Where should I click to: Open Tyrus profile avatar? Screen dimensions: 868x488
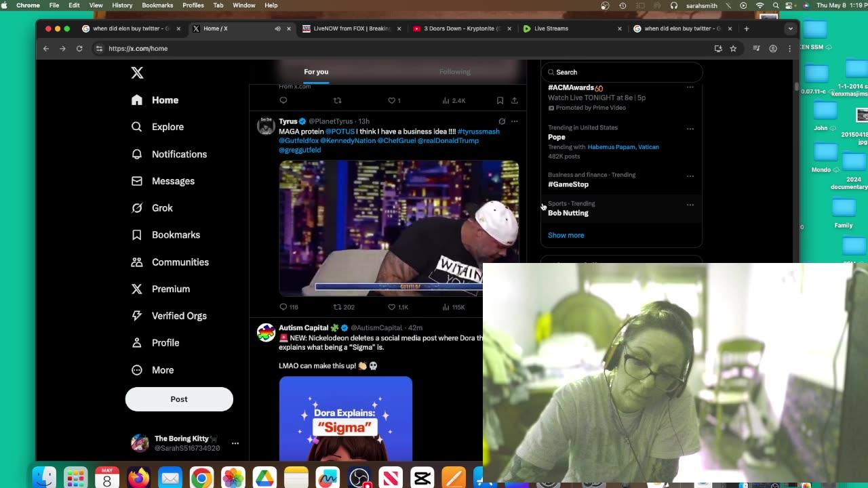pos(266,126)
